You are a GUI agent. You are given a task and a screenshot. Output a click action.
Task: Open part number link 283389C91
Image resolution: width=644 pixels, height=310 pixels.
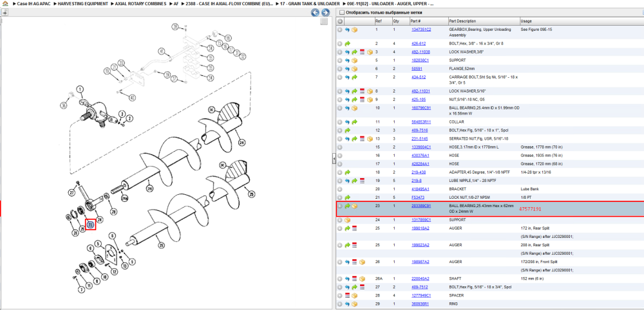421,206
